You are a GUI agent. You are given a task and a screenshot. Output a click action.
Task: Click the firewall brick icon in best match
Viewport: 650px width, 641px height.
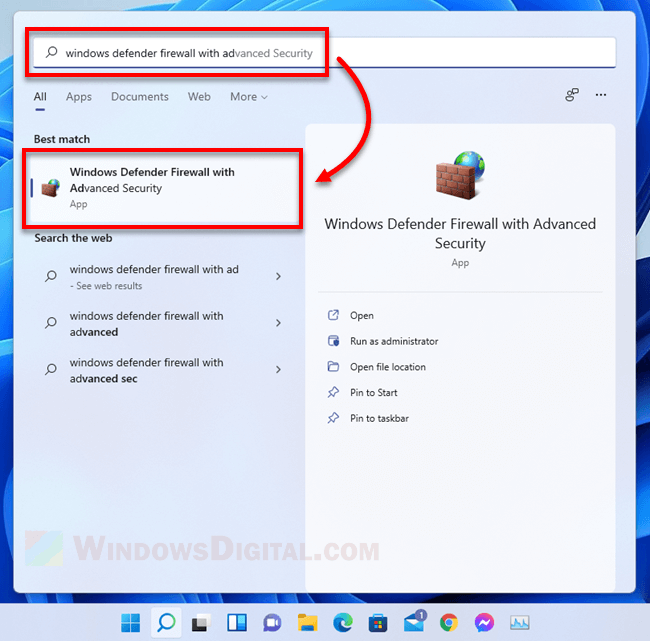pyautogui.click(x=51, y=188)
